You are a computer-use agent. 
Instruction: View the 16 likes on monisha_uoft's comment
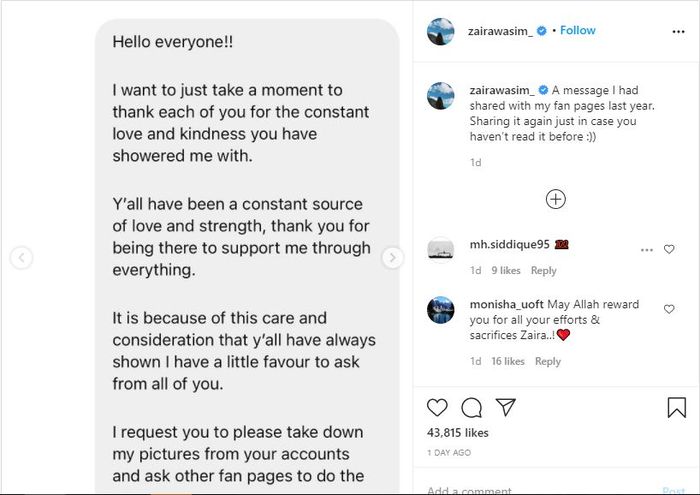[x=509, y=361]
